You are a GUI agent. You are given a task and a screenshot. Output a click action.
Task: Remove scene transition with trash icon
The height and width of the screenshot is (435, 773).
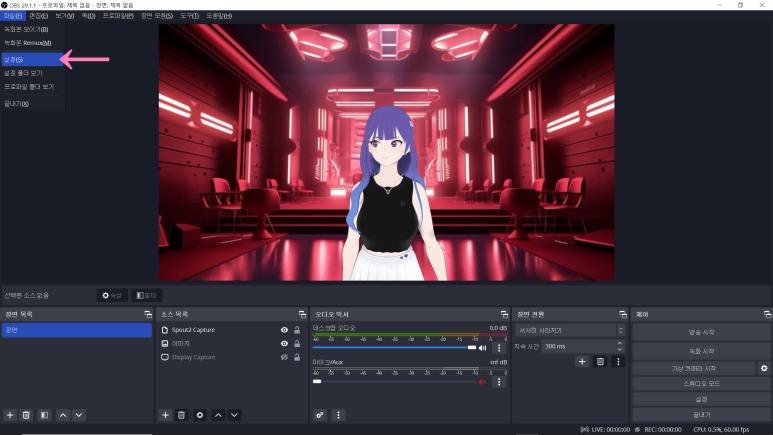[600, 362]
